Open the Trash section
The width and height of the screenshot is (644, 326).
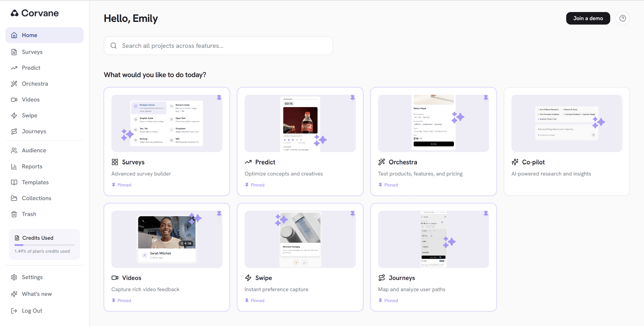pos(29,214)
